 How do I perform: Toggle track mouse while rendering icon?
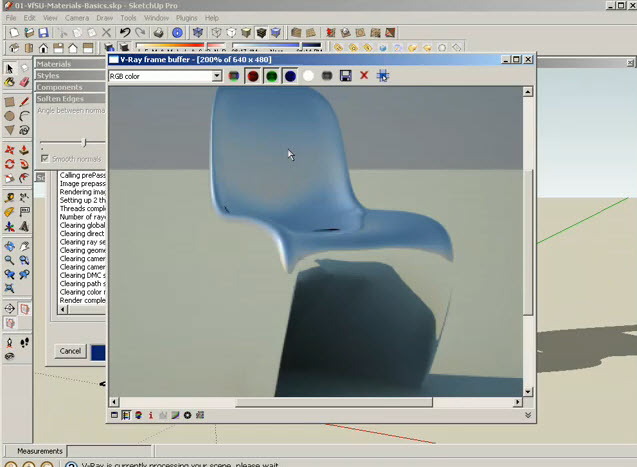tap(383, 76)
